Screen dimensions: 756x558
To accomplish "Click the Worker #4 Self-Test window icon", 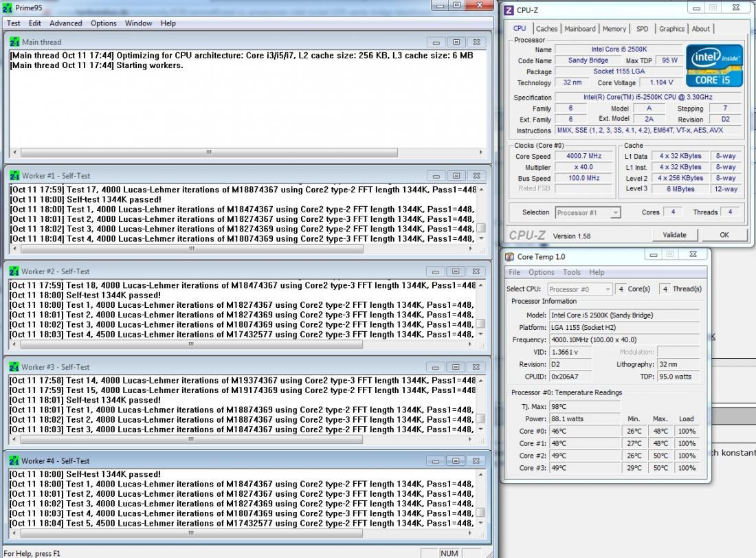I will [x=14, y=460].
